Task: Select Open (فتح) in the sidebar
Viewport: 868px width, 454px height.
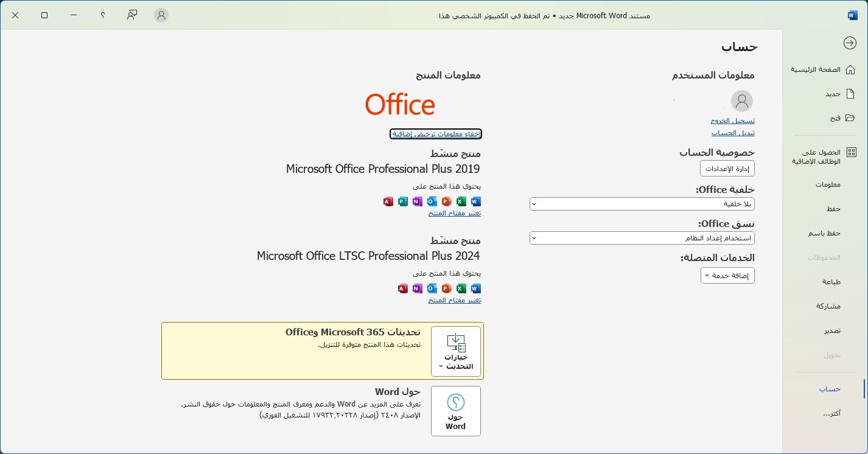Action: point(835,118)
